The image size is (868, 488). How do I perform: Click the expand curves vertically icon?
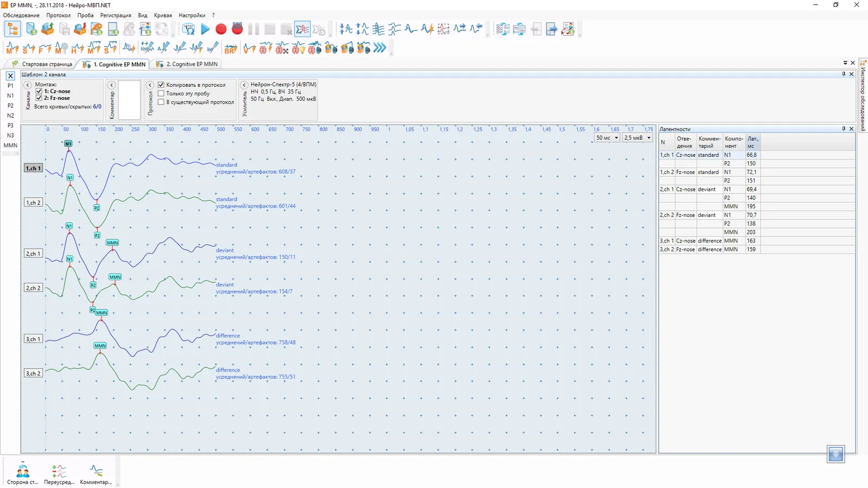362,29
